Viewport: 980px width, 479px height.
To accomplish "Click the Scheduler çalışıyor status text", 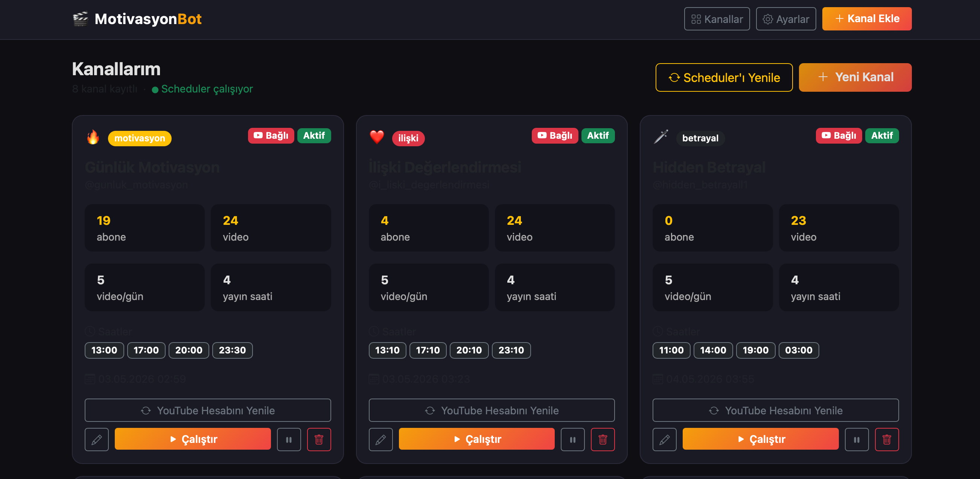I will [x=207, y=89].
